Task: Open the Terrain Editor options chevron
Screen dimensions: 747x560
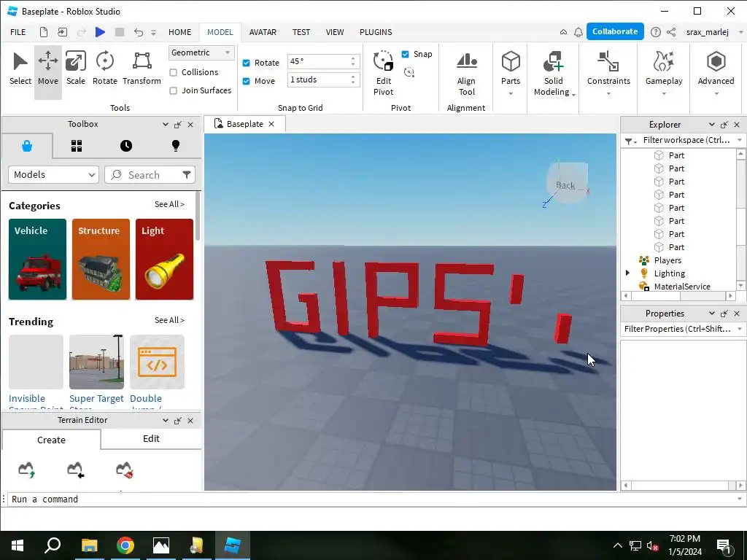Action: coord(166,421)
